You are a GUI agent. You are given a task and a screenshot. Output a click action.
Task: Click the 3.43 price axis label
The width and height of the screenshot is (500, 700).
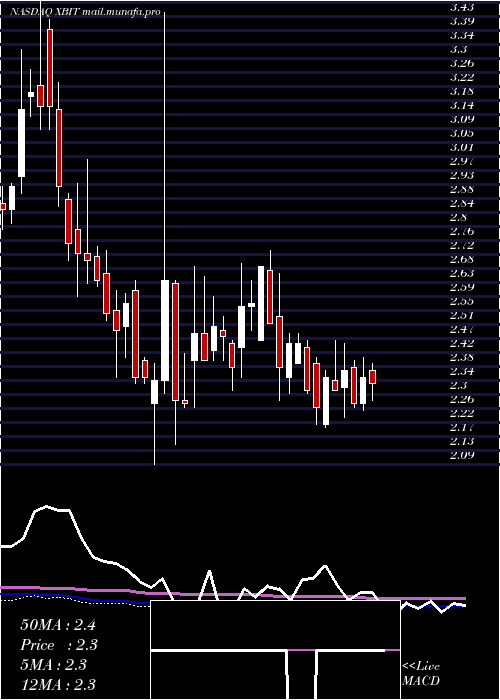click(x=462, y=8)
